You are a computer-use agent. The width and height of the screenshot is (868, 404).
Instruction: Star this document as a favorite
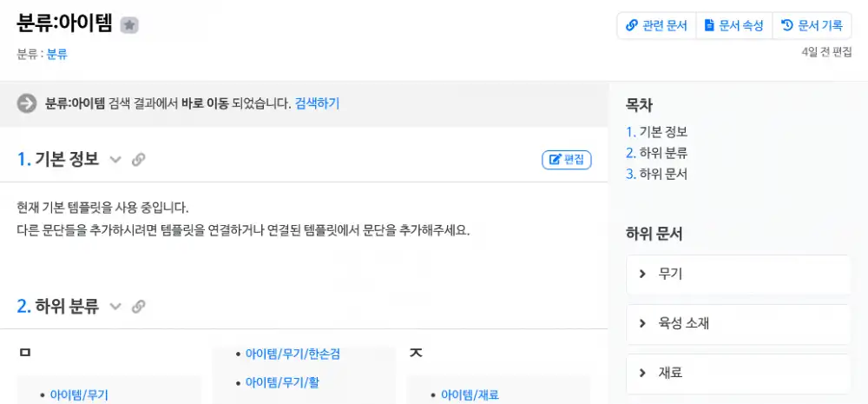point(129,26)
